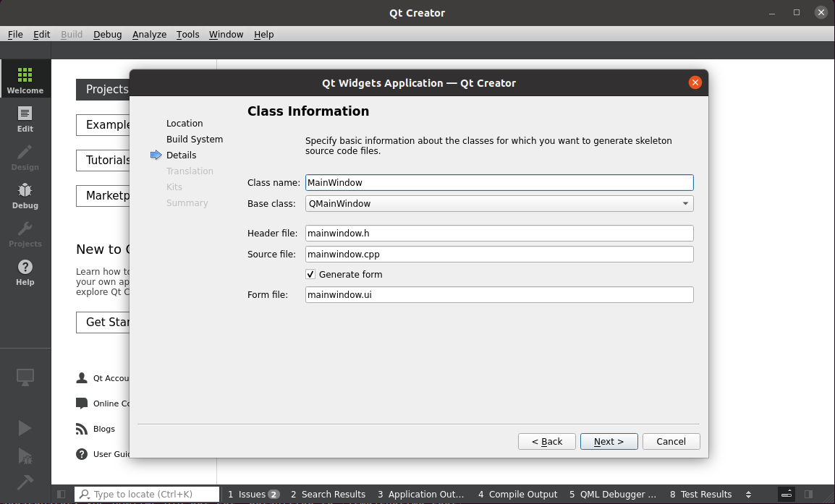This screenshot has width=835, height=504.
Task: Open QML Debugger output pane
Action: pyautogui.click(x=612, y=495)
